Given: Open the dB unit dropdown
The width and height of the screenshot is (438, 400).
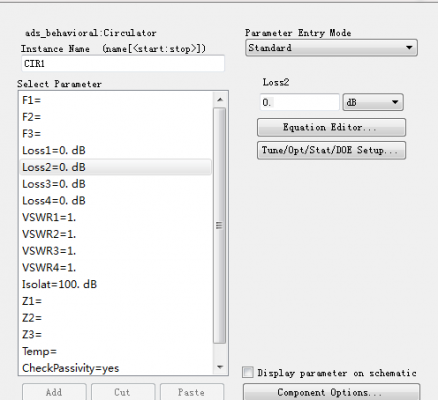Looking at the screenshot, I should pos(373,102).
